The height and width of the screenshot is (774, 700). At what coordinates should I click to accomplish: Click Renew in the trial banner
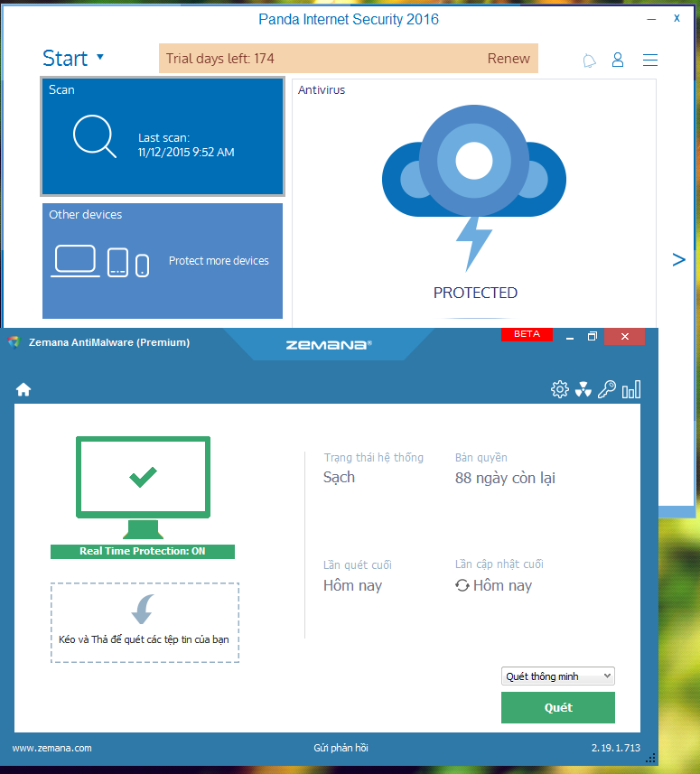(x=509, y=58)
